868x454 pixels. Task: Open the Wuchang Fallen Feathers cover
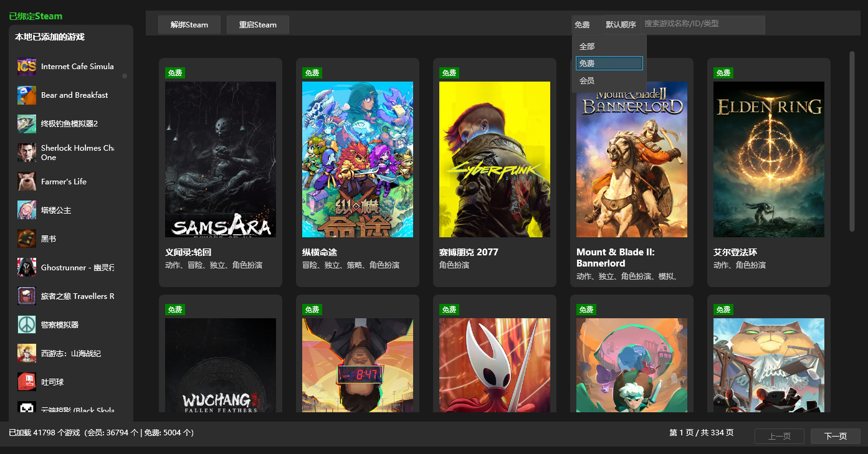pos(221,365)
